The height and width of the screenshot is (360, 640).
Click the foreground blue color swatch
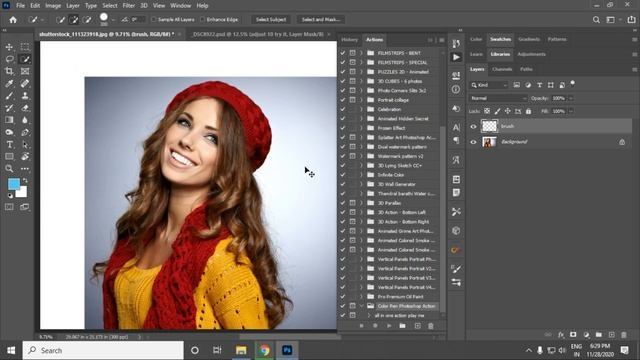(13, 184)
